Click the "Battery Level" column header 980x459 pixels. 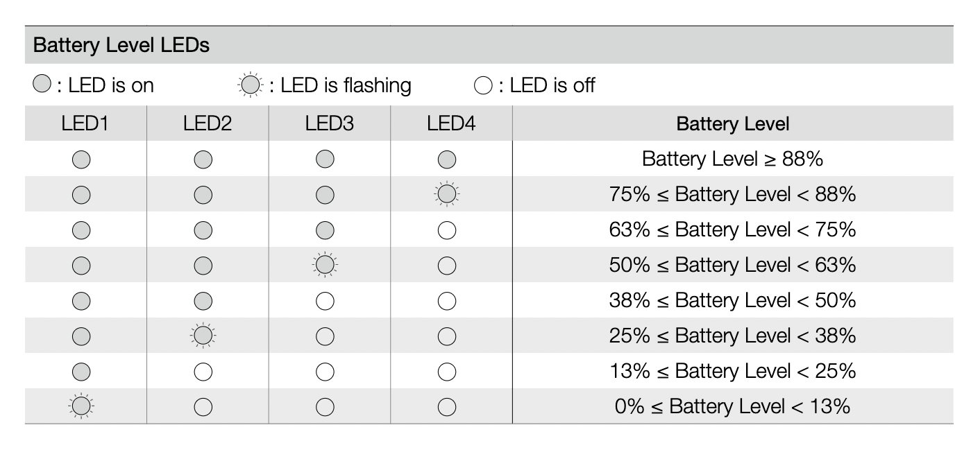coord(732,124)
